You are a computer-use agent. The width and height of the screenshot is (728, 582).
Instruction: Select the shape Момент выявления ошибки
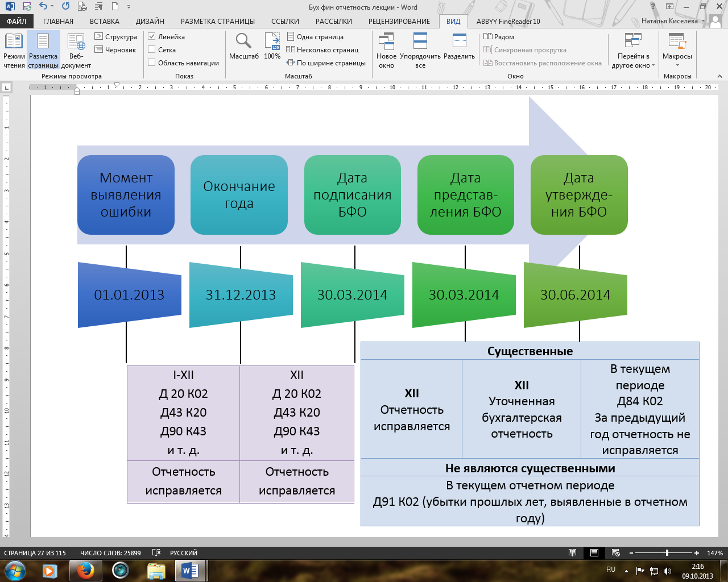[126, 194]
